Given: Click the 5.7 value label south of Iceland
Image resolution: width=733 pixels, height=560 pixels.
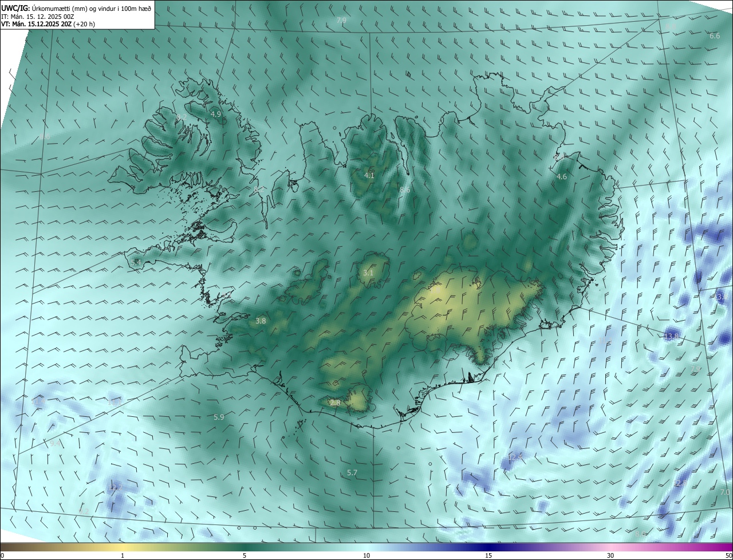Looking at the screenshot, I should click(352, 473).
